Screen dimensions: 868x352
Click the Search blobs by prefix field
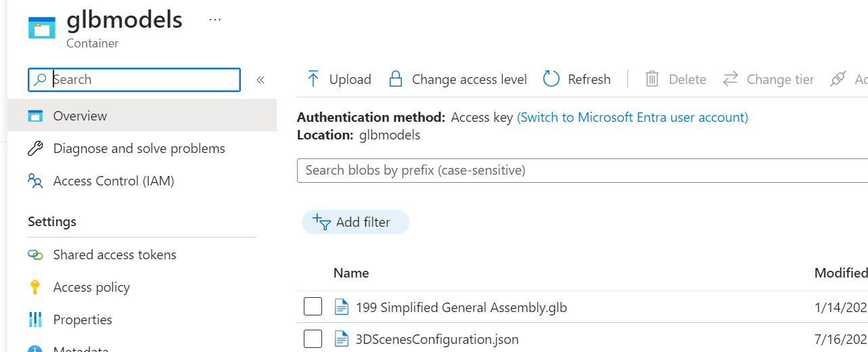(x=582, y=170)
